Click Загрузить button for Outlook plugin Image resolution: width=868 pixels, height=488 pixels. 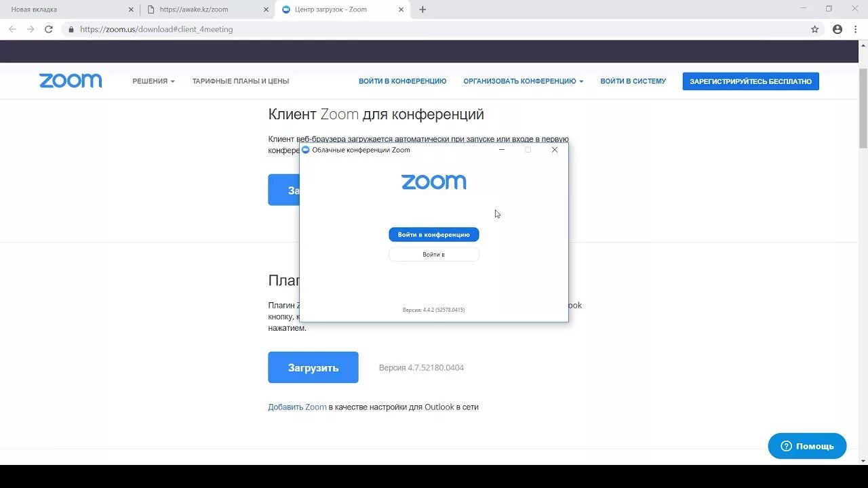tap(313, 367)
